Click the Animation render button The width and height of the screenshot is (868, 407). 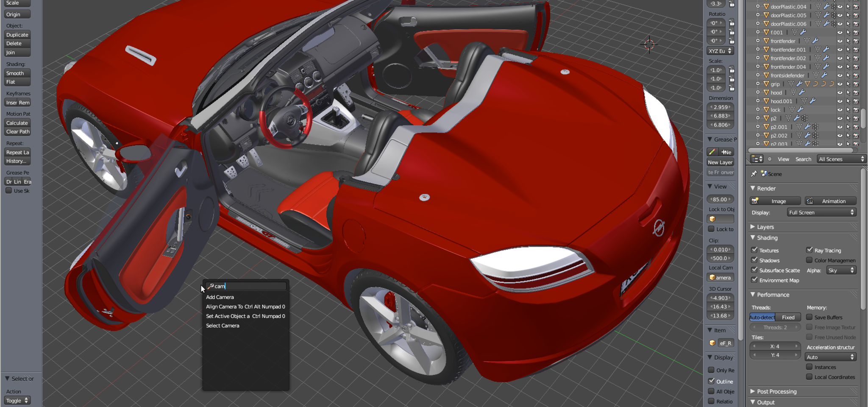pyautogui.click(x=831, y=201)
